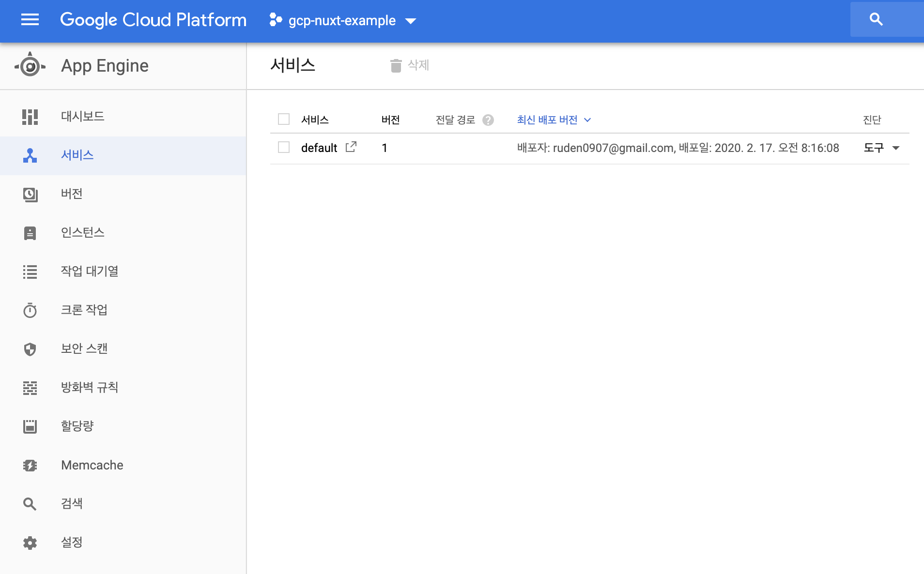
Task: Click the 버전 column header
Action: (390, 120)
